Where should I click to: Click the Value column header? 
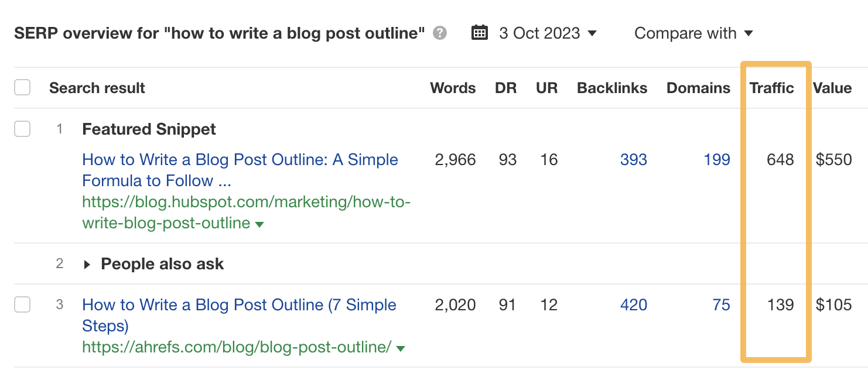point(832,88)
